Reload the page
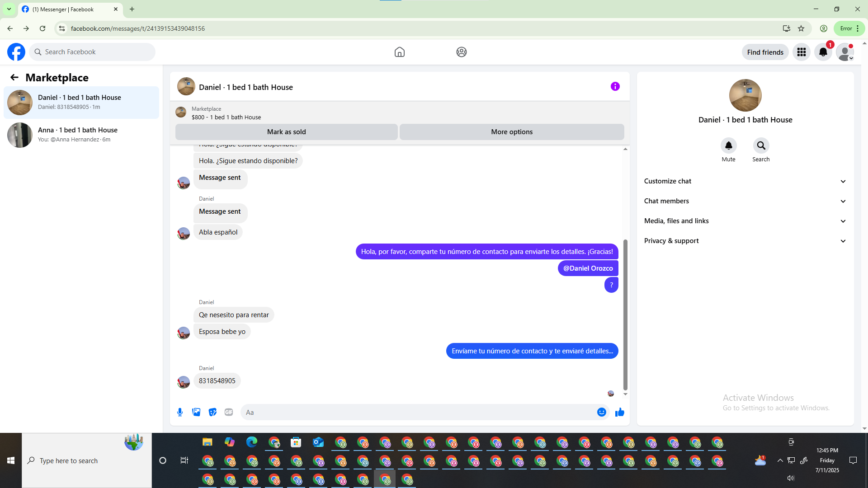This screenshot has width=868, height=488. coord(42,28)
